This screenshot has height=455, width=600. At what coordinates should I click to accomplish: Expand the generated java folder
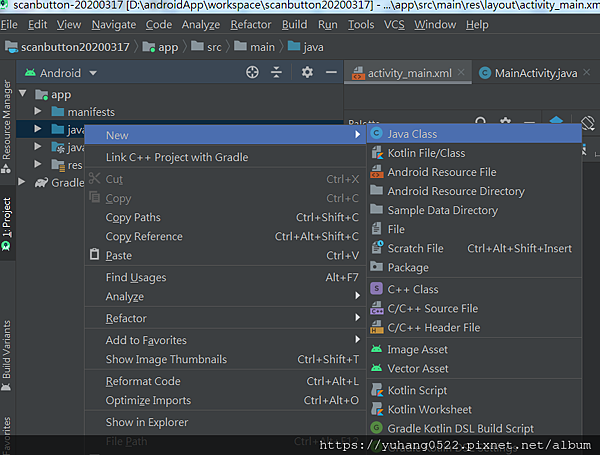(38, 146)
